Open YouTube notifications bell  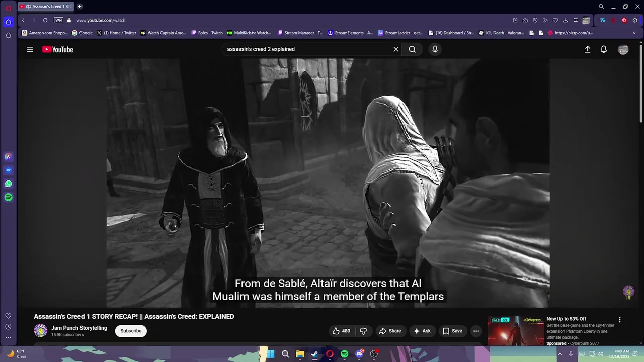point(604,49)
